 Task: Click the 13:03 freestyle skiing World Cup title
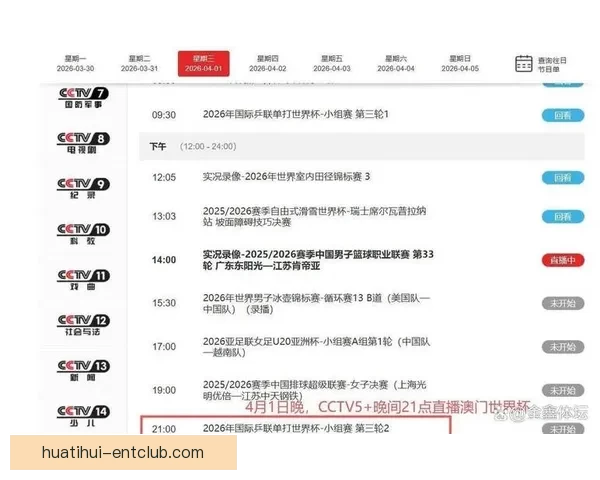[x=314, y=217]
